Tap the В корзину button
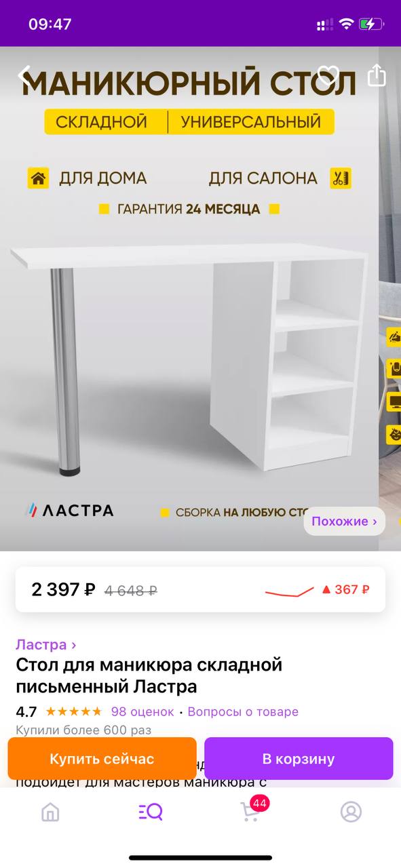This screenshot has width=401, height=868. 299,759
